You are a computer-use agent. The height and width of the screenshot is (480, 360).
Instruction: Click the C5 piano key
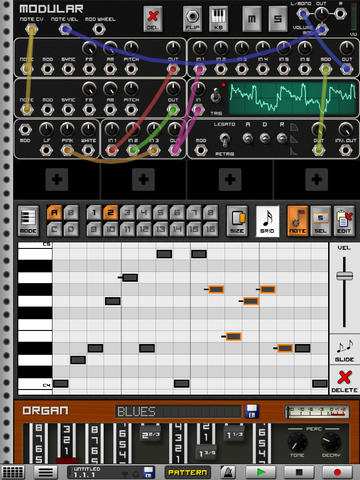point(35,245)
